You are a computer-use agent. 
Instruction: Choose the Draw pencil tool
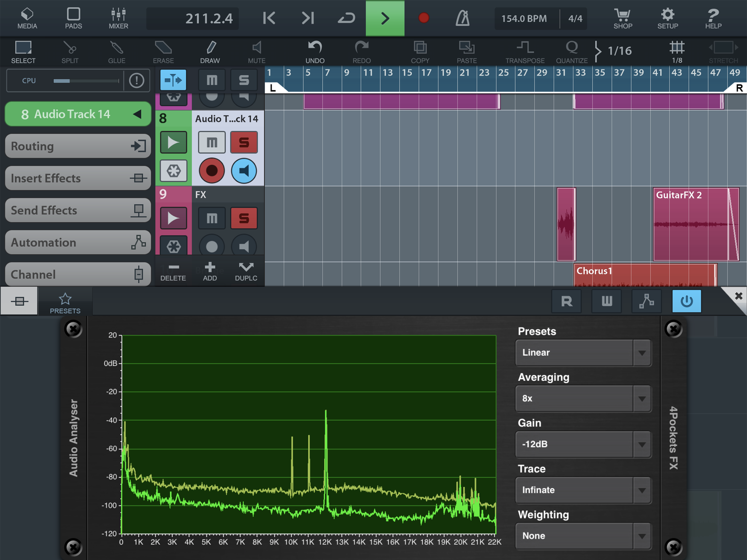(x=210, y=52)
